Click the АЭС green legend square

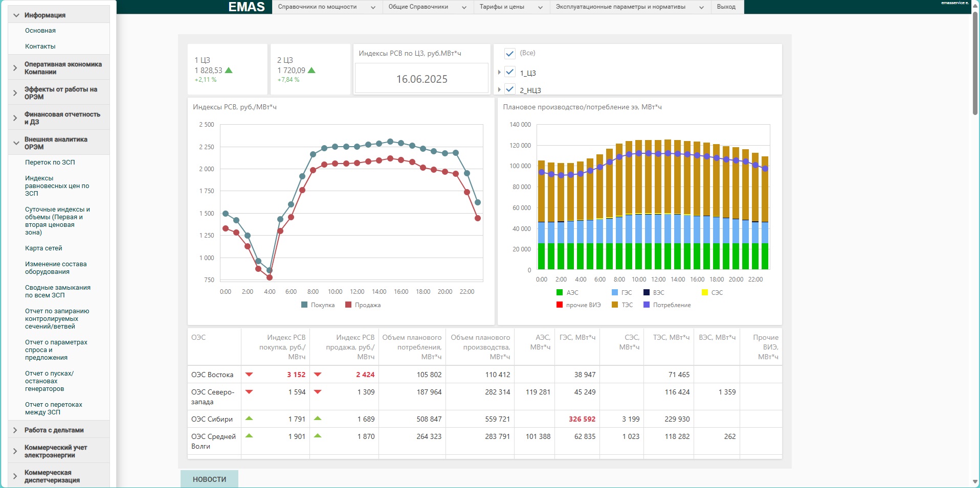560,293
